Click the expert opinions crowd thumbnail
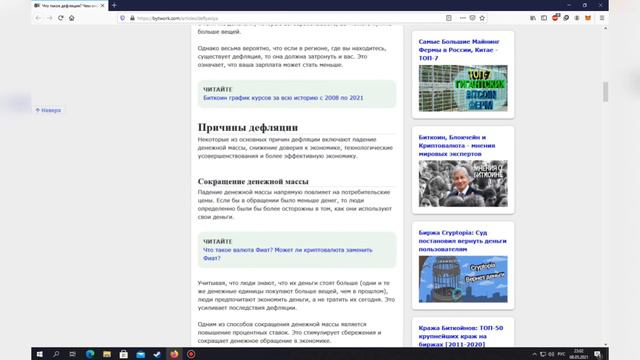 tap(463, 184)
